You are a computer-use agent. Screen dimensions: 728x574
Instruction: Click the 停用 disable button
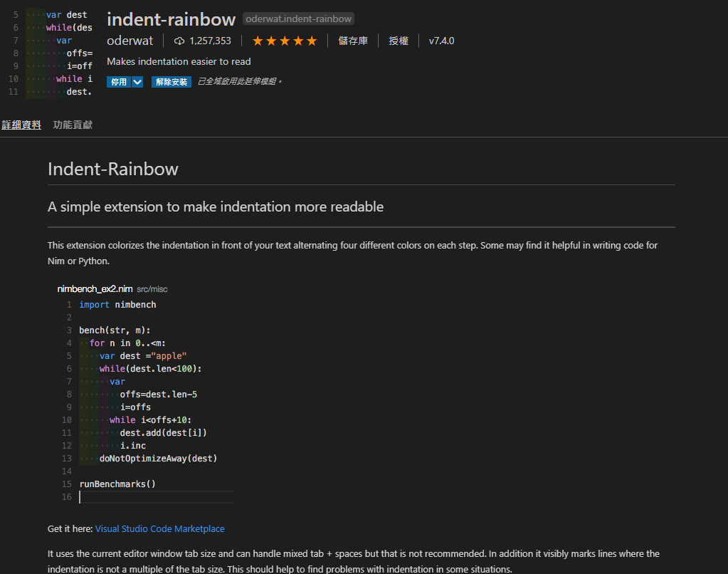[119, 82]
